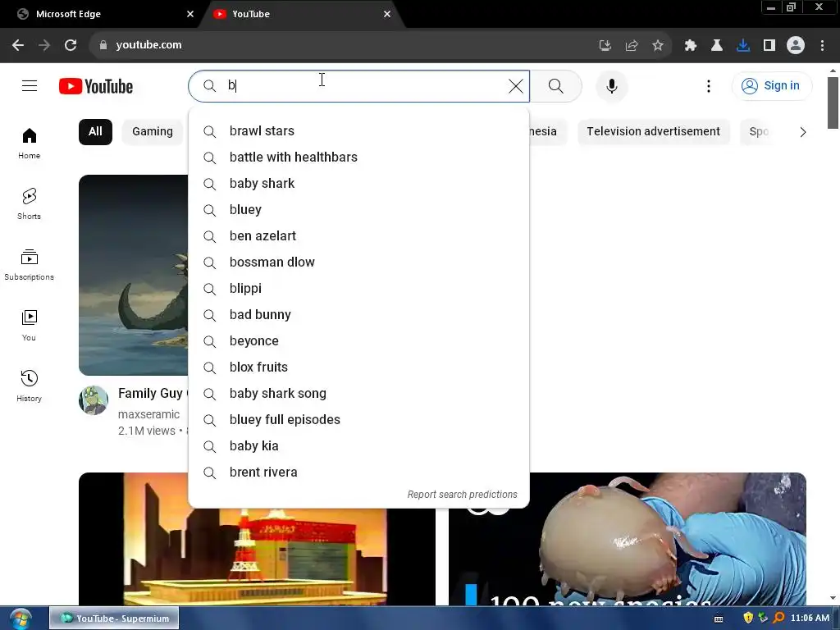Choose the 'bluey full episodes' suggestion

(359, 420)
